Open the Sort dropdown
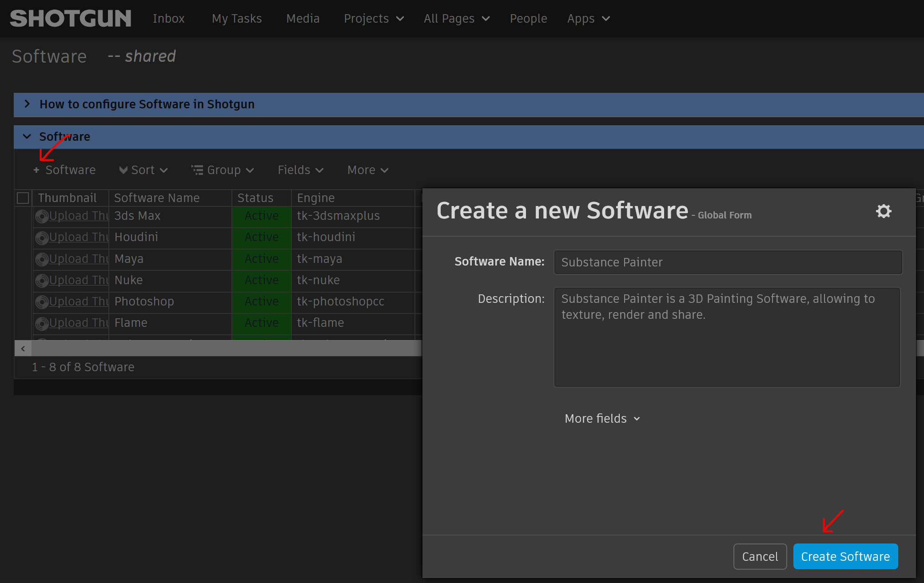 click(x=143, y=170)
